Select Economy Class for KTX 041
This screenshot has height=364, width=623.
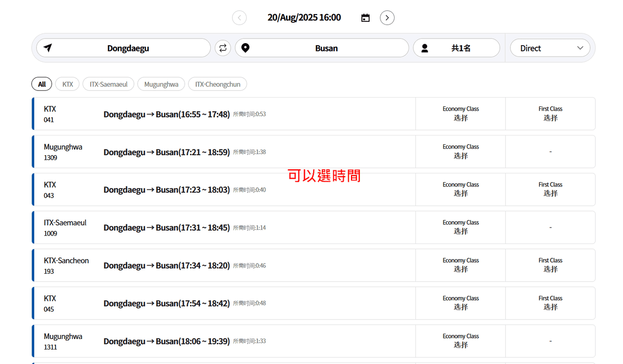pos(461,114)
